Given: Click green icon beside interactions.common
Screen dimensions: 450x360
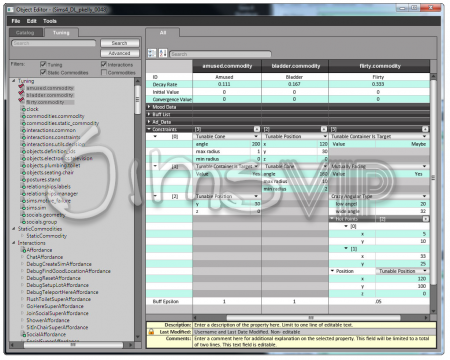Looking at the screenshot, I should click(24, 130).
